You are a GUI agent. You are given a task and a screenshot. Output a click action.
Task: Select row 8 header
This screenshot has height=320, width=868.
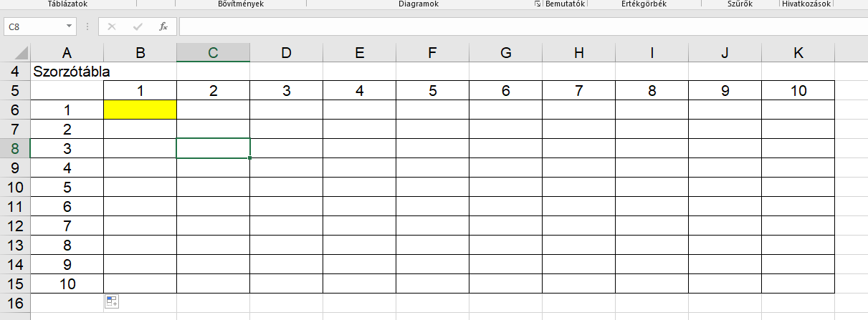[15, 148]
